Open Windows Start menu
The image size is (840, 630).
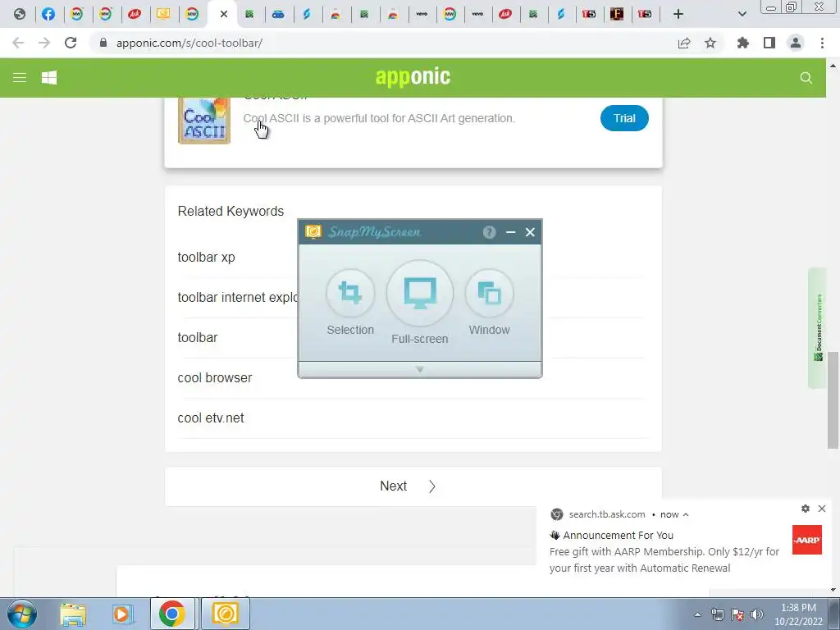pyautogui.click(x=22, y=614)
